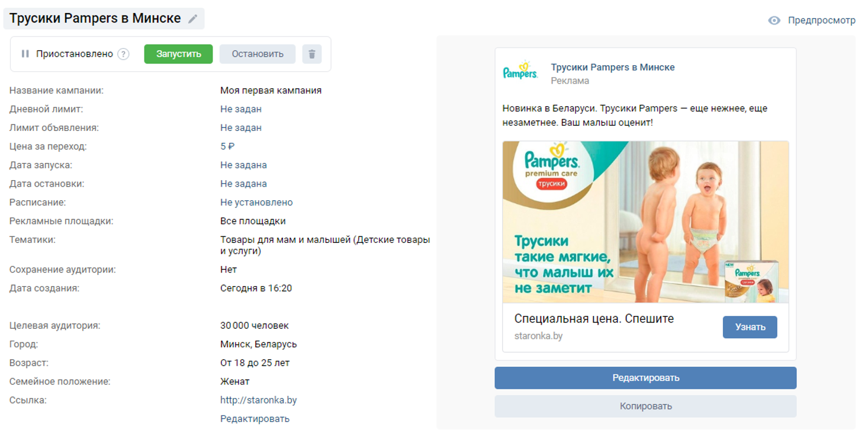Click Редактировать link under targeting settings
The image size is (868, 432).
[255, 419]
